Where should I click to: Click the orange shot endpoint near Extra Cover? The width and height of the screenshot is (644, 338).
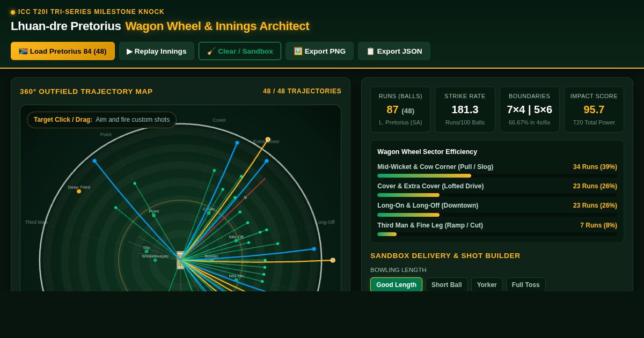click(x=268, y=139)
